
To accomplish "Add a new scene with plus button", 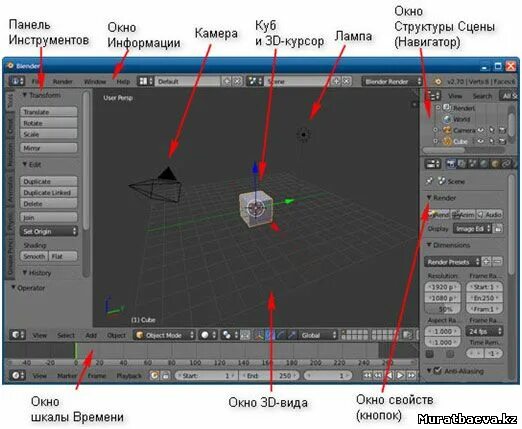I will pos(337,81).
